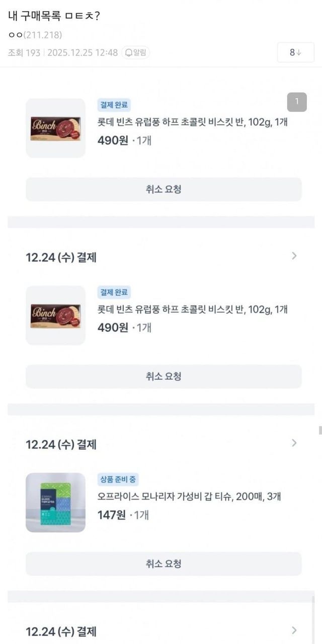Select the 12.24 (수) 결제 heading above tissue order

click(61, 444)
